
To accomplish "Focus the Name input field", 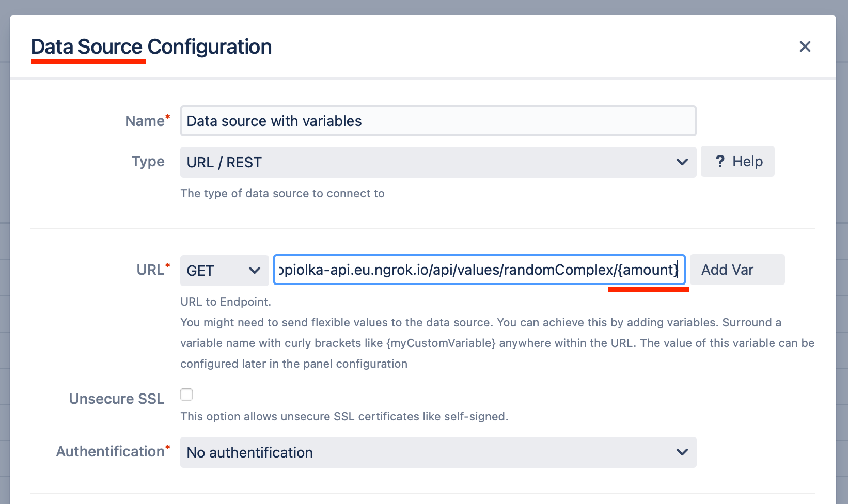I will coord(438,121).
